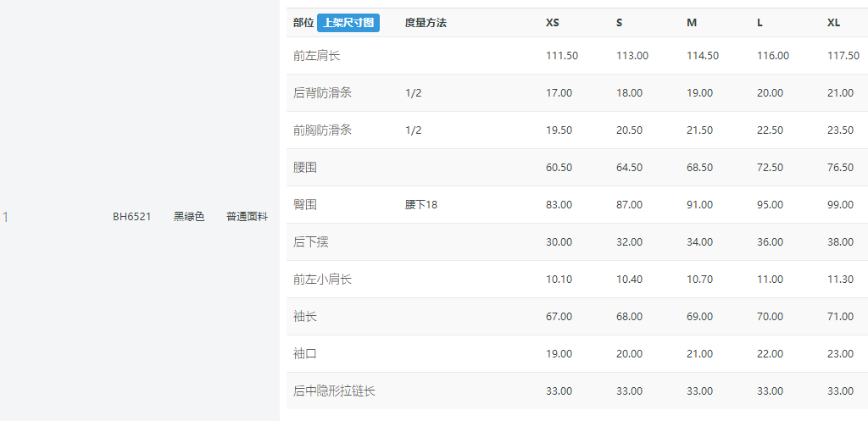Click the 91.00 value in 臀围 row

click(x=699, y=205)
